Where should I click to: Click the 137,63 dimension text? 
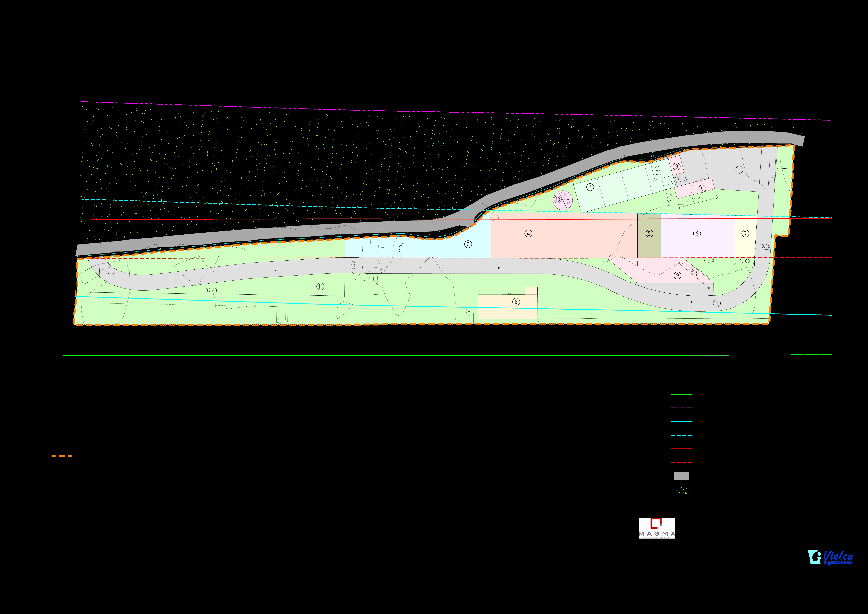click(211, 290)
